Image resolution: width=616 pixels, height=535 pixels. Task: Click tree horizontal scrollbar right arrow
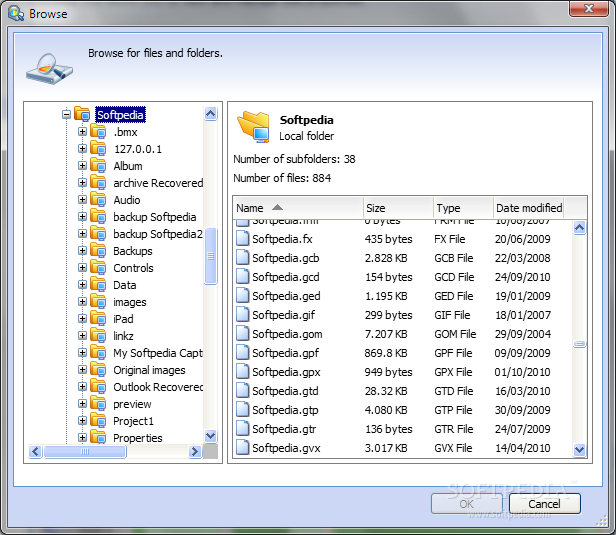pyautogui.click(x=195, y=451)
